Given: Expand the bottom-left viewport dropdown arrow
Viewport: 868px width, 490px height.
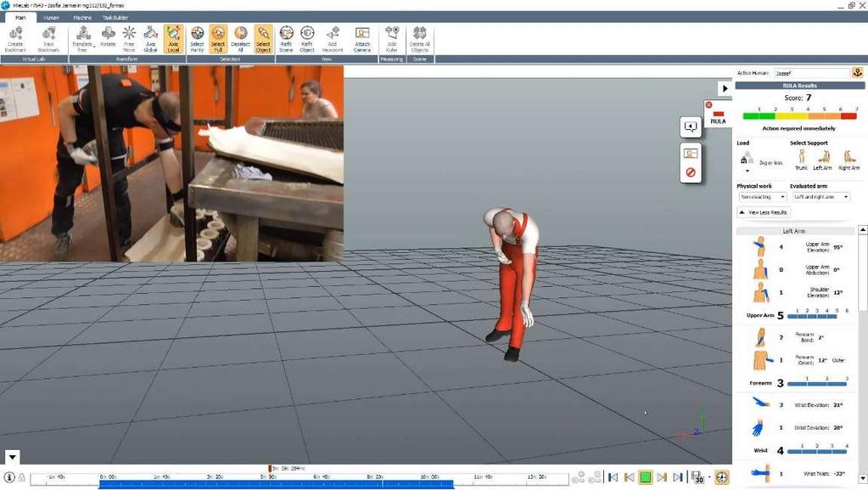Looking at the screenshot, I should pyautogui.click(x=12, y=457).
